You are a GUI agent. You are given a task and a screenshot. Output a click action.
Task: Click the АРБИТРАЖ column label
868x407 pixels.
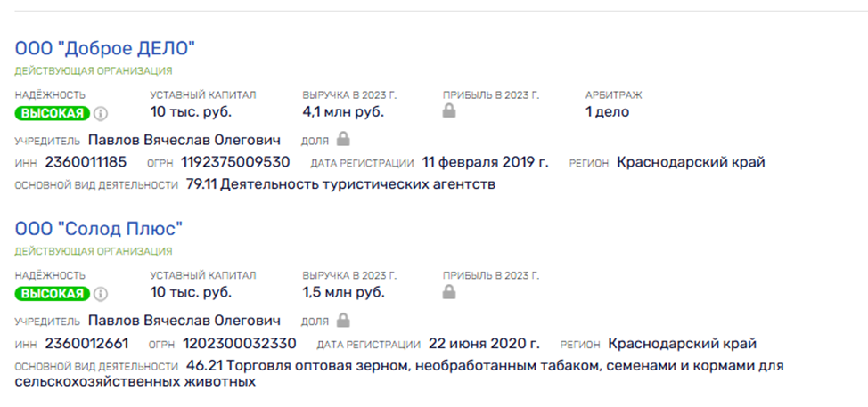coord(614,95)
